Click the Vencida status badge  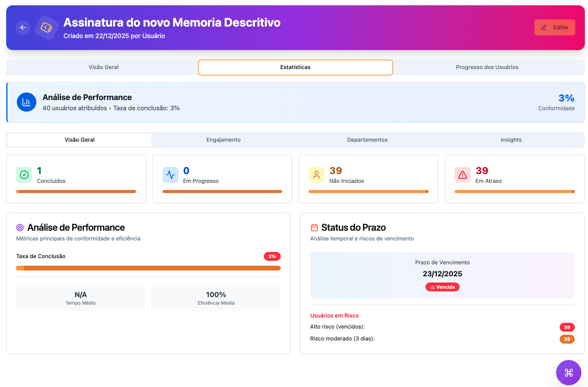point(442,286)
